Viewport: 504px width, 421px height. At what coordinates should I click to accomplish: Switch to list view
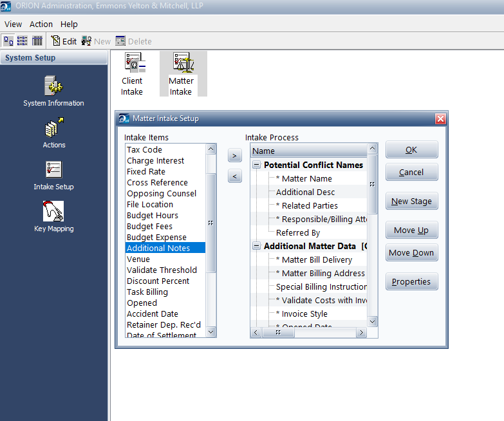click(x=22, y=41)
